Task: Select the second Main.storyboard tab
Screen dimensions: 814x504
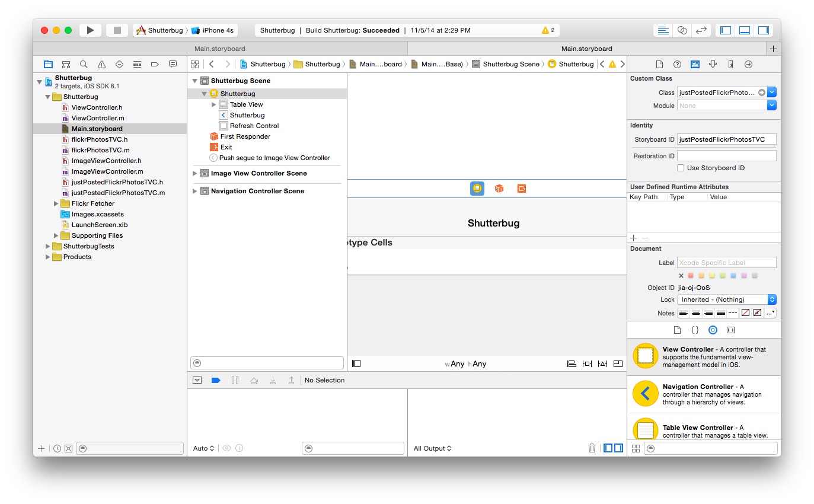Action: [x=587, y=49]
